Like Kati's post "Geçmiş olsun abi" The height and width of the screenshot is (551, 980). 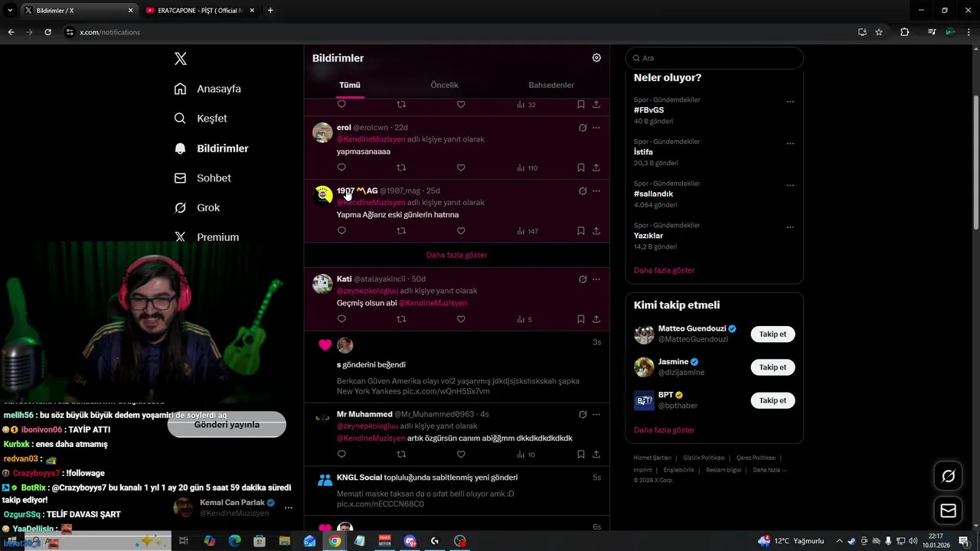461,319
